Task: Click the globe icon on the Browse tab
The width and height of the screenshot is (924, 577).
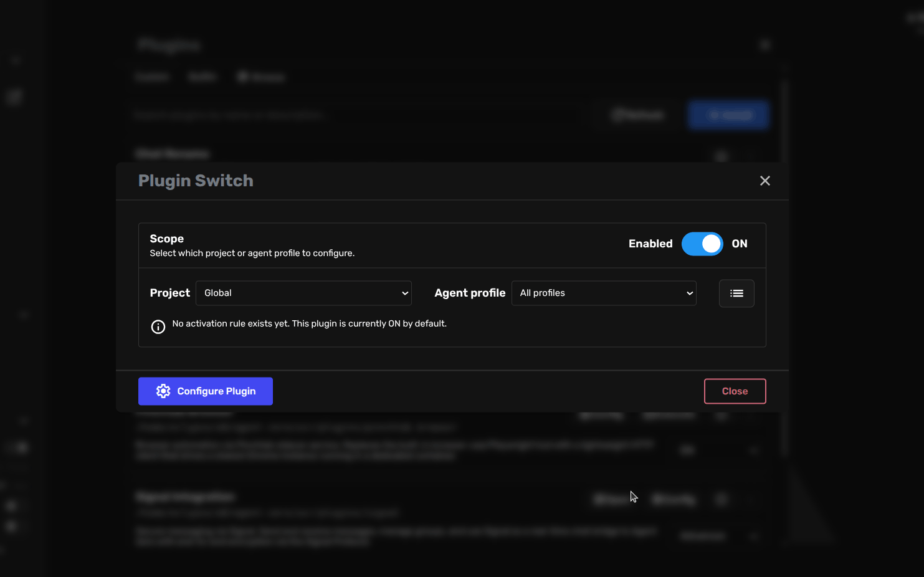Action: 243,76
